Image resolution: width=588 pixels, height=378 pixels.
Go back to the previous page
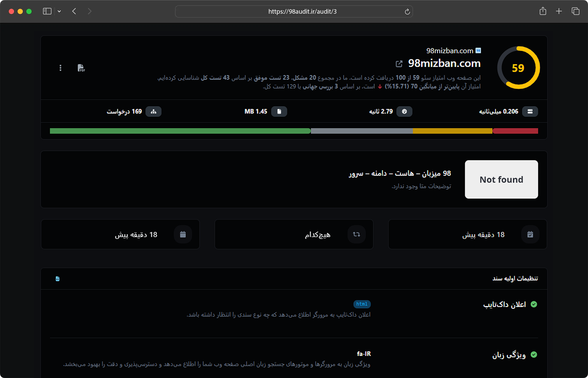(x=74, y=11)
